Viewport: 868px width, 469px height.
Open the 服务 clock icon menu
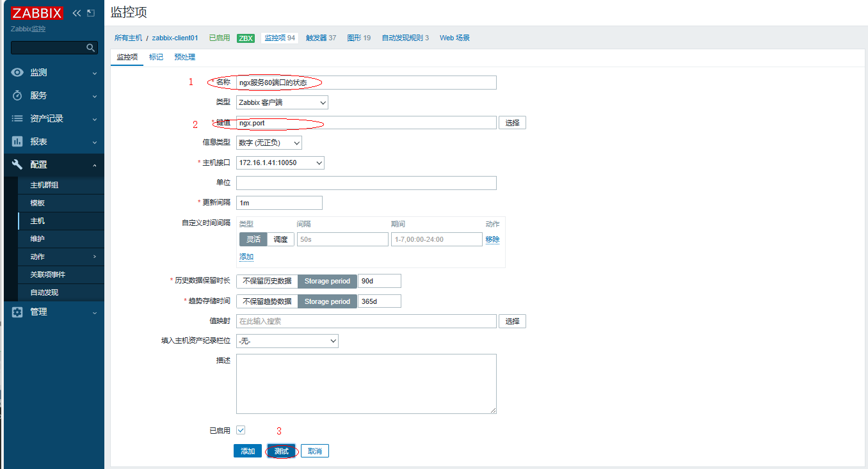(x=18, y=95)
